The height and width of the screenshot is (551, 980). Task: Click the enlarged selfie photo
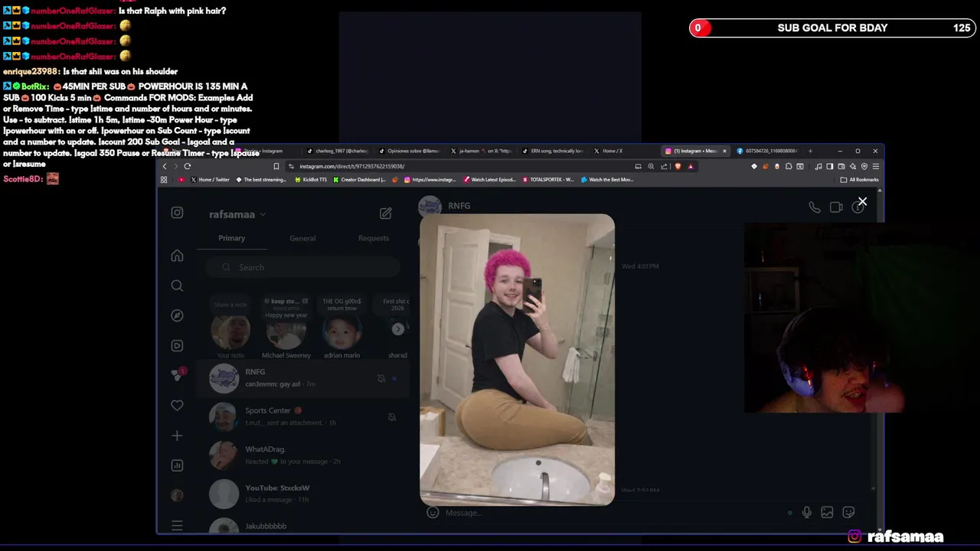click(x=517, y=360)
